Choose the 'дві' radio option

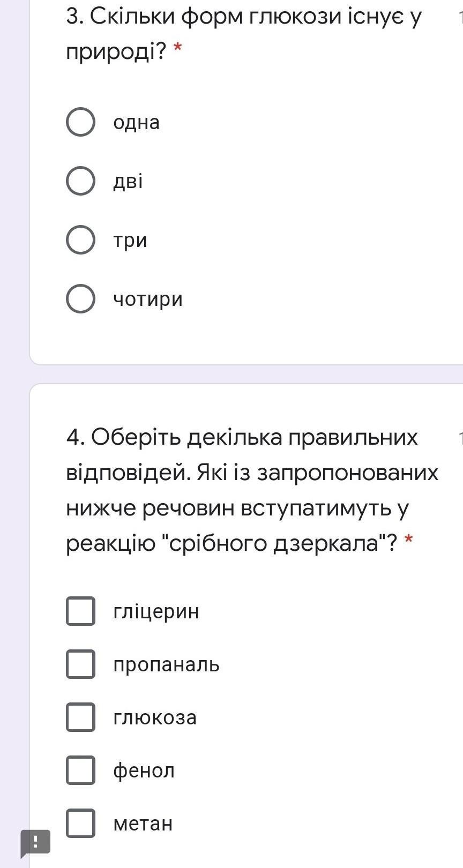click(80, 181)
